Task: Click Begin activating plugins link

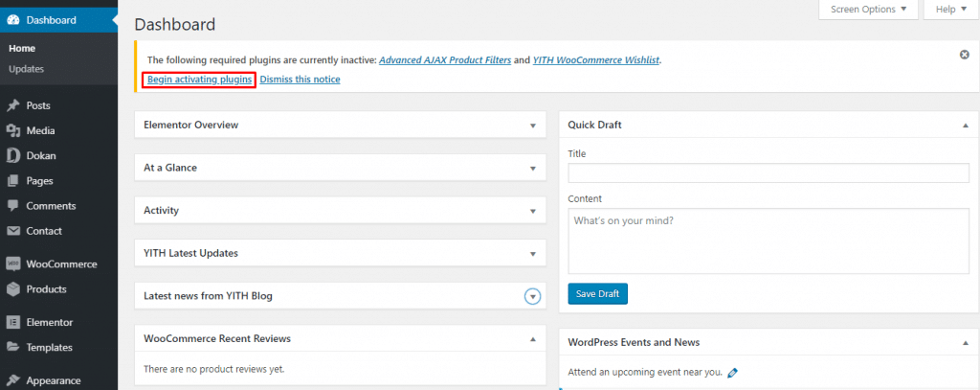Action: click(200, 80)
